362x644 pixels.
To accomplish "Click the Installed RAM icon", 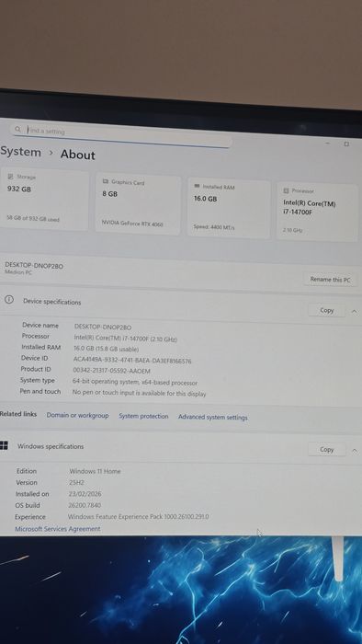I will pyautogui.click(x=197, y=186).
